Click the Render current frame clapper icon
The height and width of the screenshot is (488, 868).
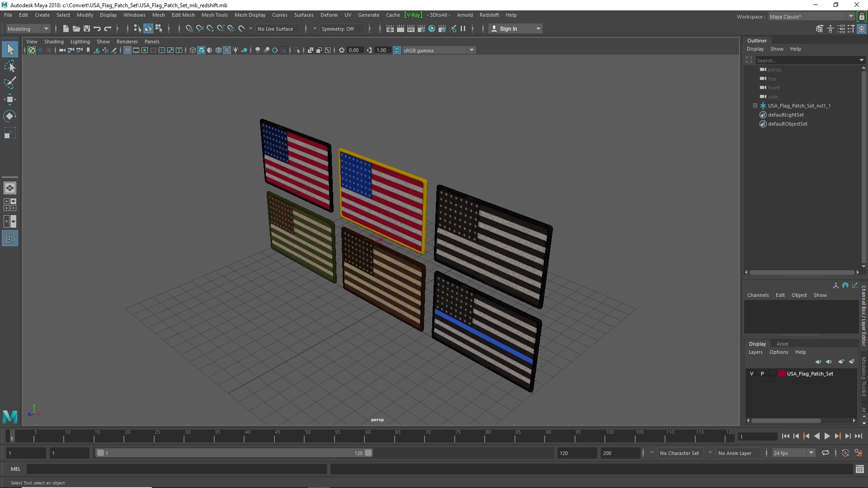pyautogui.click(x=400, y=28)
